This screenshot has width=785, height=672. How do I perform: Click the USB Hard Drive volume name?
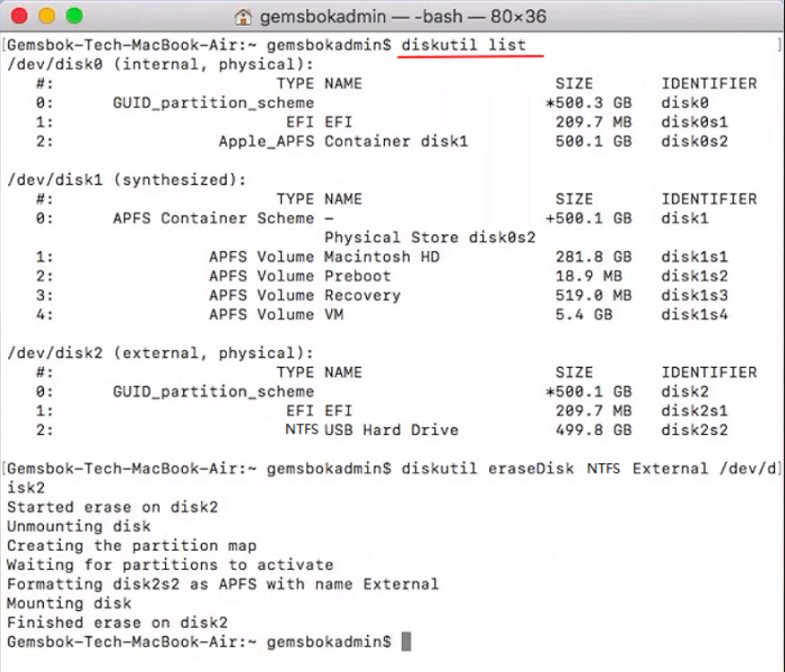click(x=391, y=430)
